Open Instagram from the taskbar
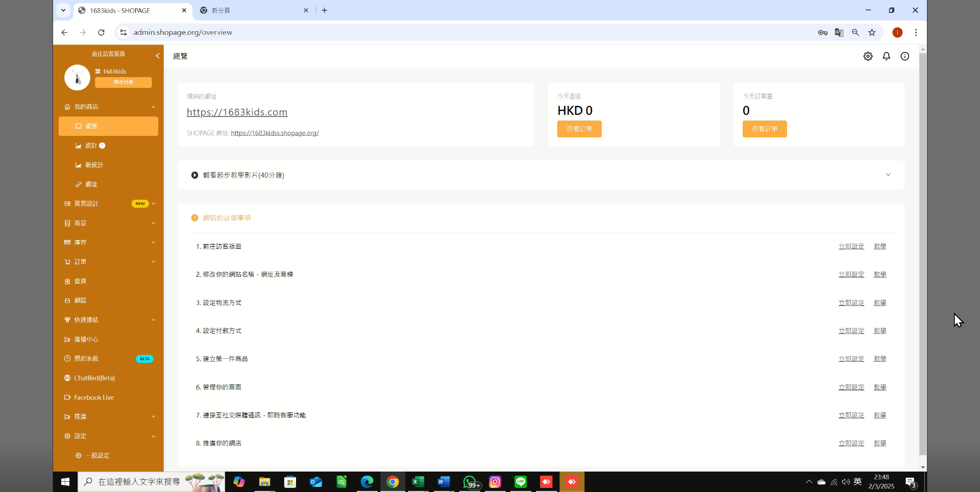This screenshot has height=492, width=980. [x=495, y=482]
